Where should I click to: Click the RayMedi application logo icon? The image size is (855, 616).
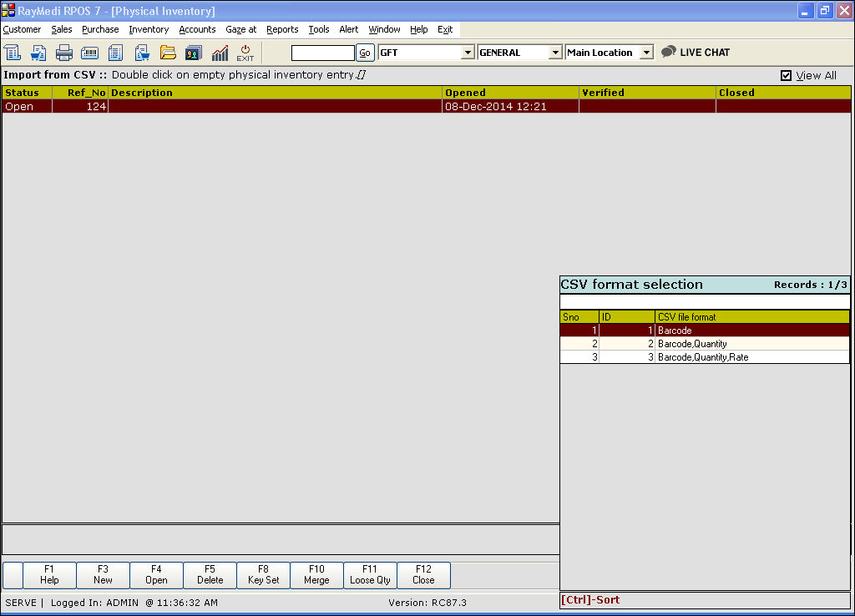(x=8, y=10)
